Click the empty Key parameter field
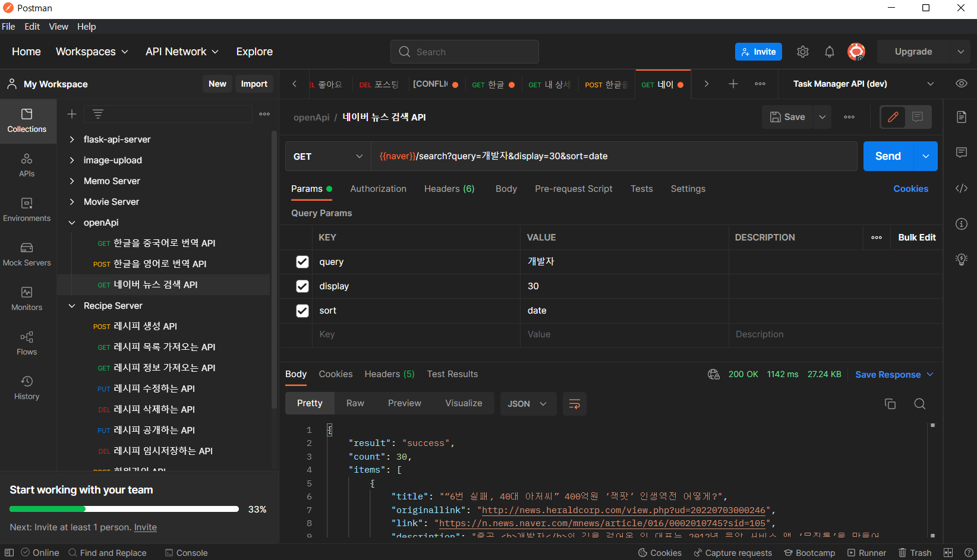 tap(416, 335)
